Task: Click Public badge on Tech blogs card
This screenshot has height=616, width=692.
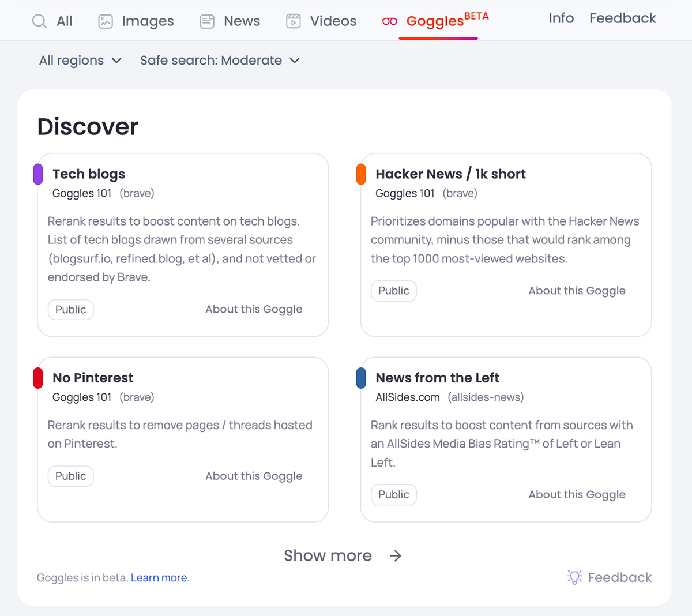Action: tap(70, 310)
